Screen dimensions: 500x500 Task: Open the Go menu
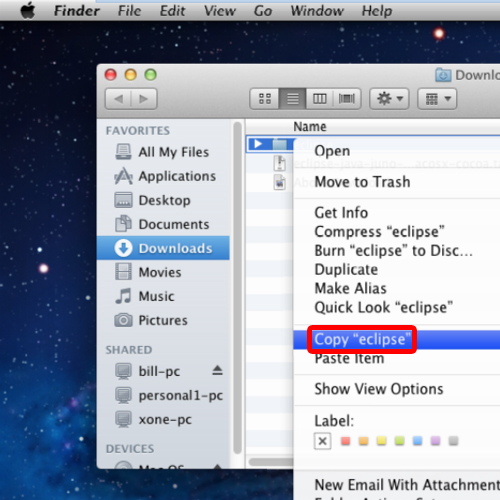pyautogui.click(x=263, y=11)
